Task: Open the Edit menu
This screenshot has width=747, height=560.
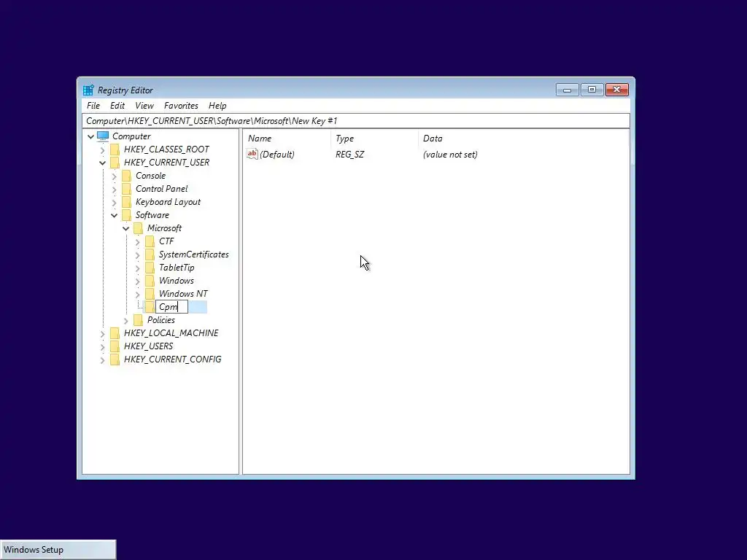Action: (117, 106)
